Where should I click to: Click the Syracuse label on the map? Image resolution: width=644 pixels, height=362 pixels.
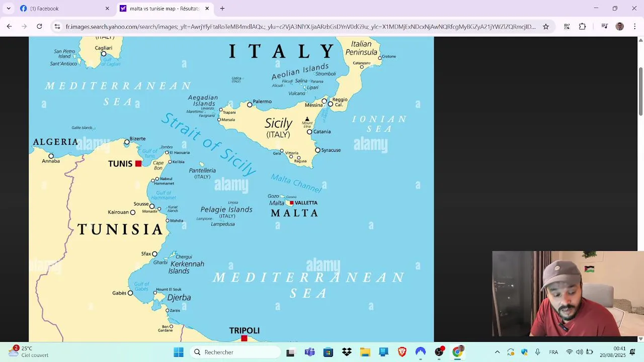pos(331,150)
